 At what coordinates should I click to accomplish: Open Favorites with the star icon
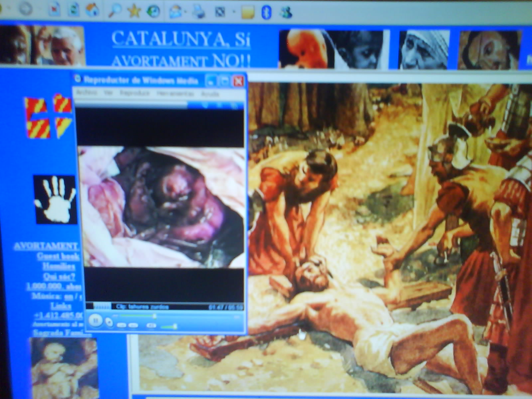(134, 12)
